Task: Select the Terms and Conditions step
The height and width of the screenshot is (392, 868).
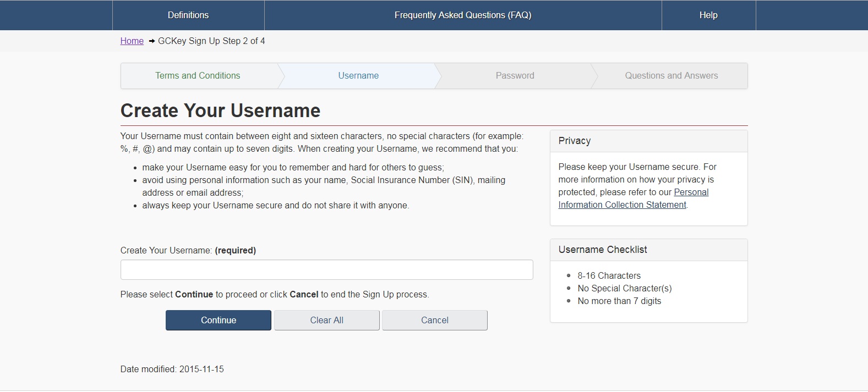Action: tap(198, 76)
